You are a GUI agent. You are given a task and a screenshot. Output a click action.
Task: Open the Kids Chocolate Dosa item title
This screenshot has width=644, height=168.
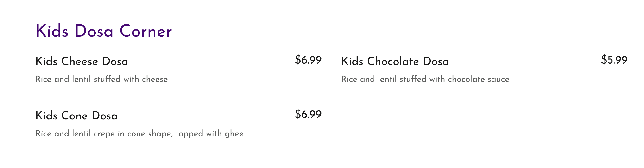[x=395, y=61]
